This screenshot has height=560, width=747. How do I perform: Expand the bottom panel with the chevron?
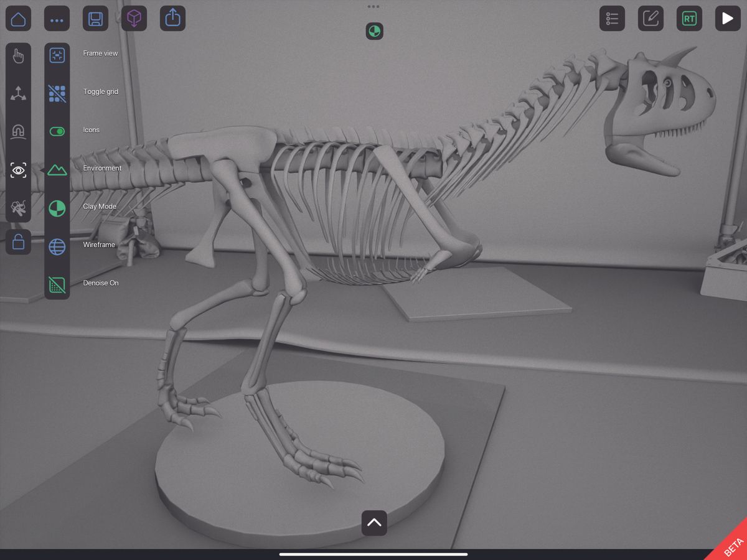tap(374, 523)
